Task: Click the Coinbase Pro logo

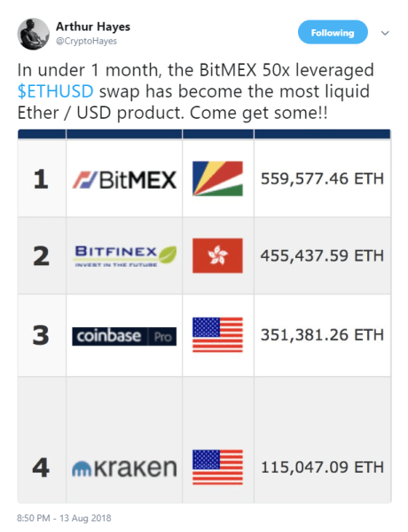Action: coord(124,336)
